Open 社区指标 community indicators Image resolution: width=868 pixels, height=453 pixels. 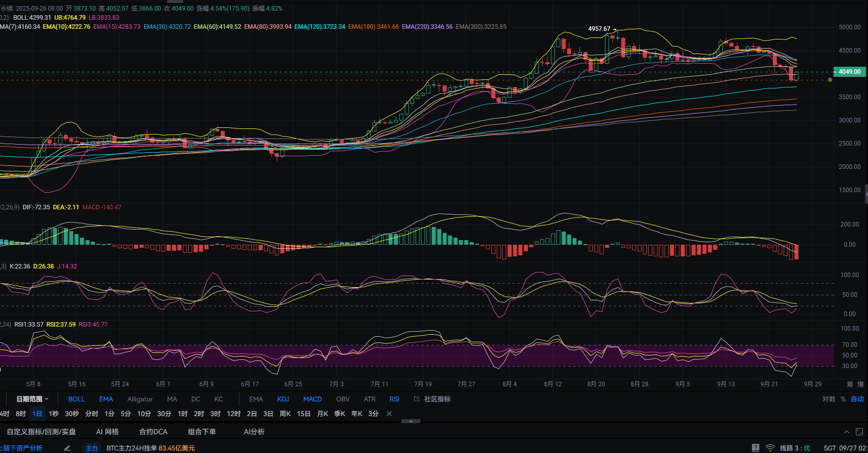pyautogui.click(x=437, y=399)
